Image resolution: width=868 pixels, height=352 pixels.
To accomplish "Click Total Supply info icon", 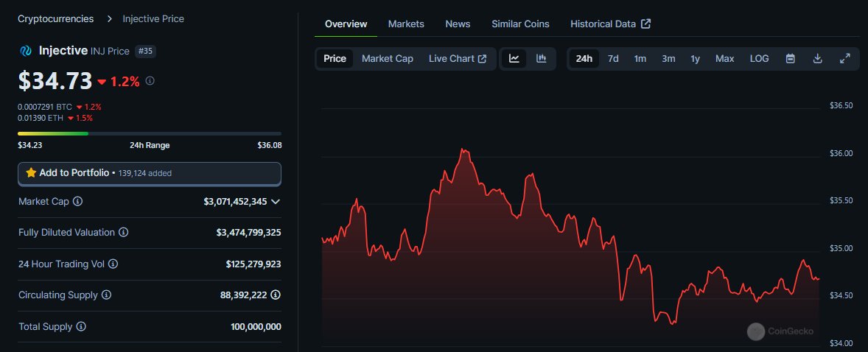I will (x=81, y=326).
